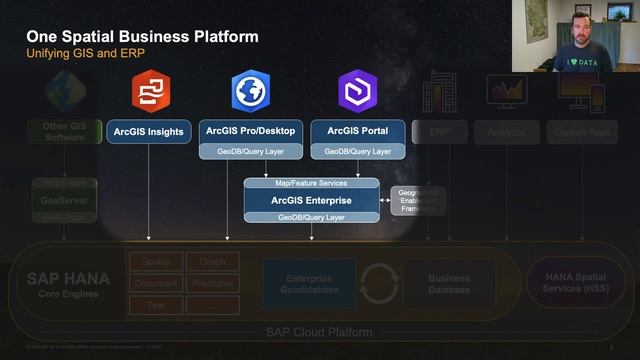
Task: Click the dimmed ERP box
Action: (x=440, y=132)
